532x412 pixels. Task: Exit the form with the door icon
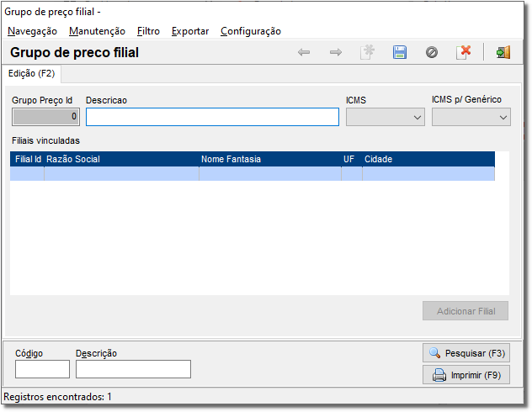point(503,52)
